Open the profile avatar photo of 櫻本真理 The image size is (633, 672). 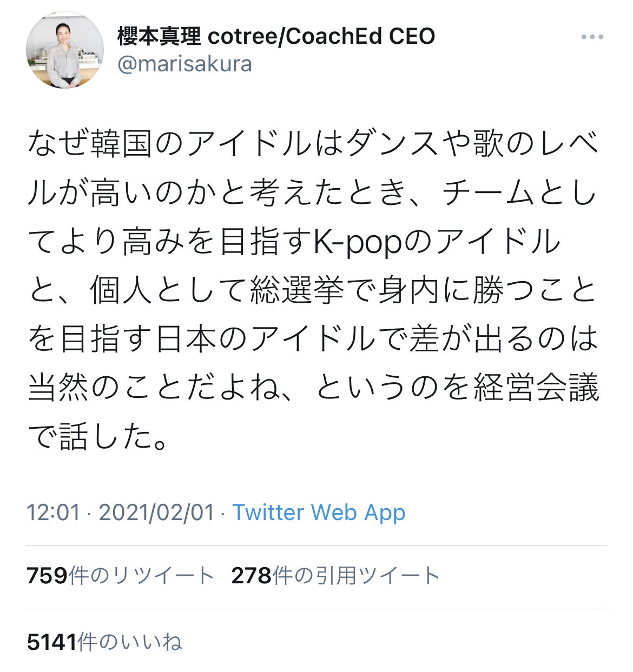[65, 50]
